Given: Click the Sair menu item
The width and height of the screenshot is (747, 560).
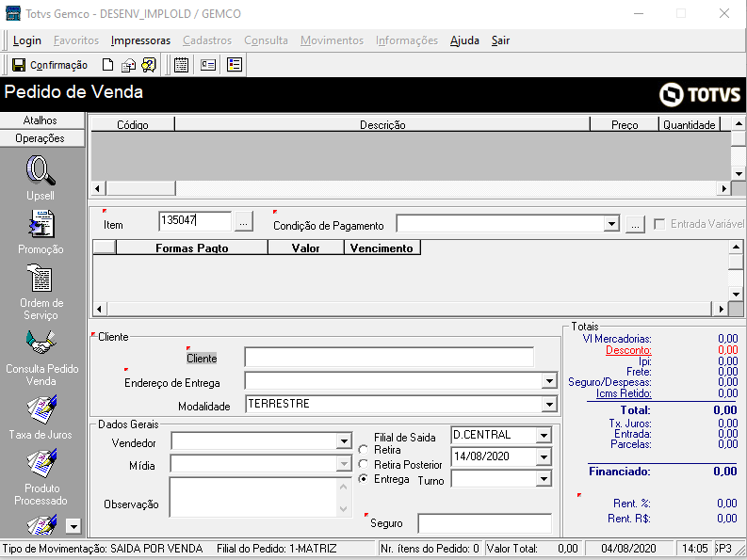Looking at the screenshot, I should [x=501, y=40].
